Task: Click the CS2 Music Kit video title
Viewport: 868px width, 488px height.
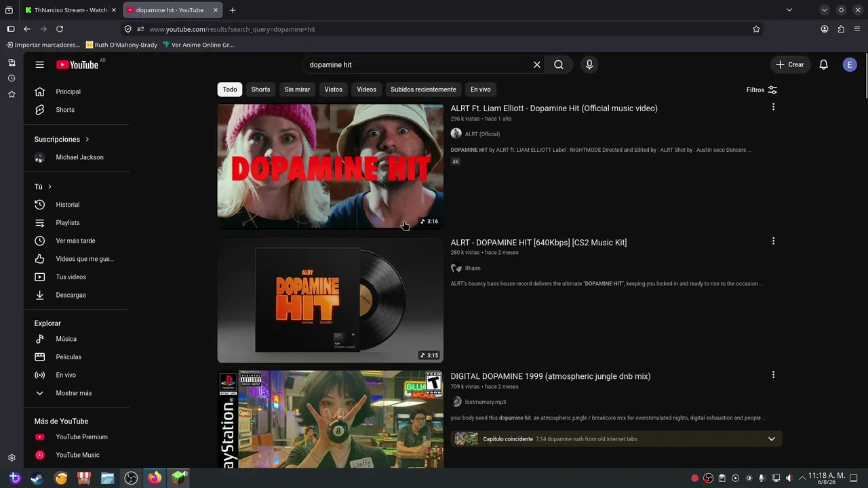Action: pos(538,243)
